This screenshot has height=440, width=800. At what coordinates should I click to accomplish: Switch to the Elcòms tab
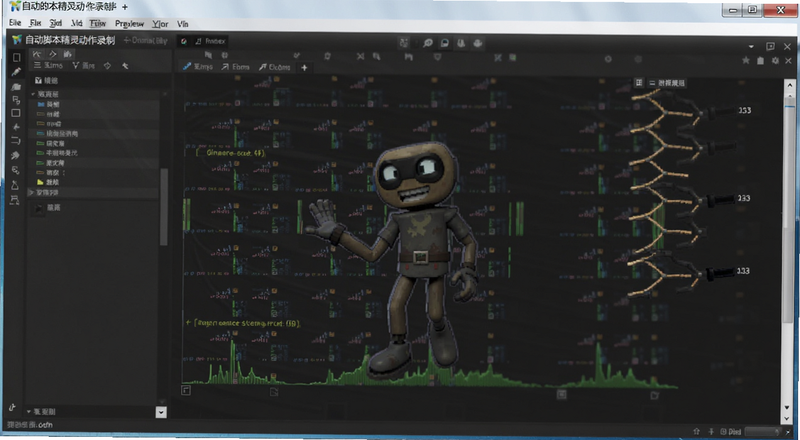click(x=274, y=67)
